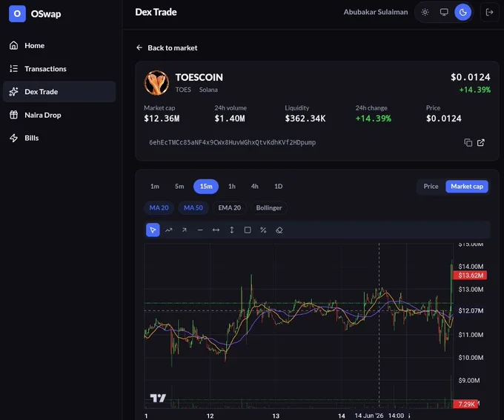Click the $12.07M axis label

pos(471,311)
